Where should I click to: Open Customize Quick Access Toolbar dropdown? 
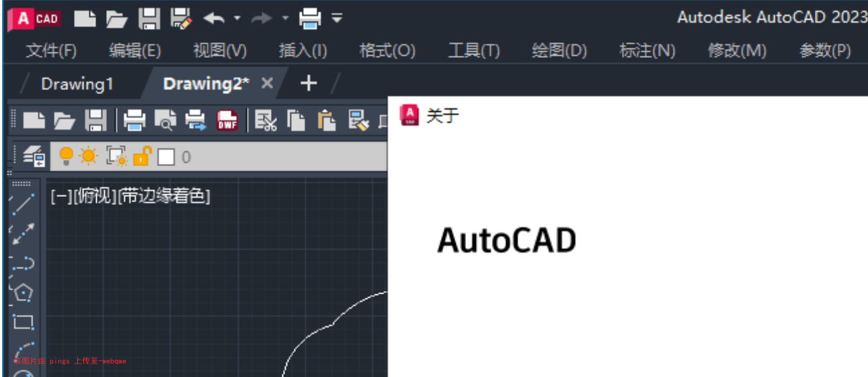coord(337,18)
